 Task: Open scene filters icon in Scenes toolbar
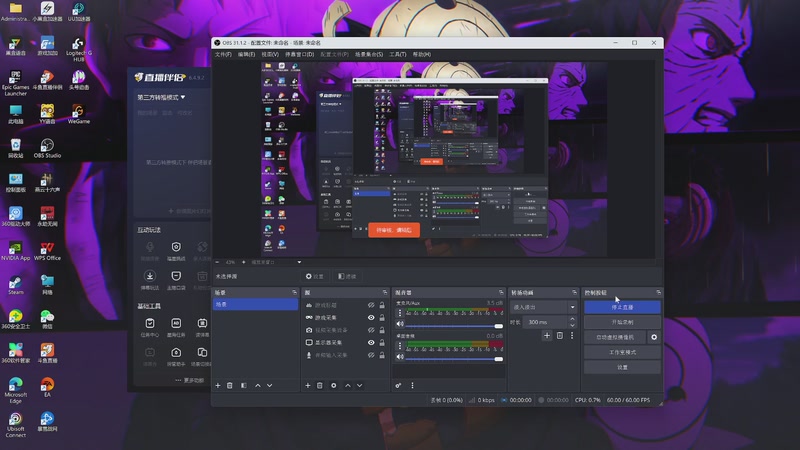point(243,386)
